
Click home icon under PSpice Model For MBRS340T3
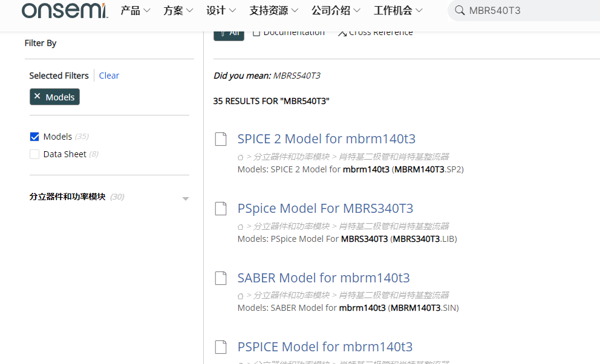(240, 227)
